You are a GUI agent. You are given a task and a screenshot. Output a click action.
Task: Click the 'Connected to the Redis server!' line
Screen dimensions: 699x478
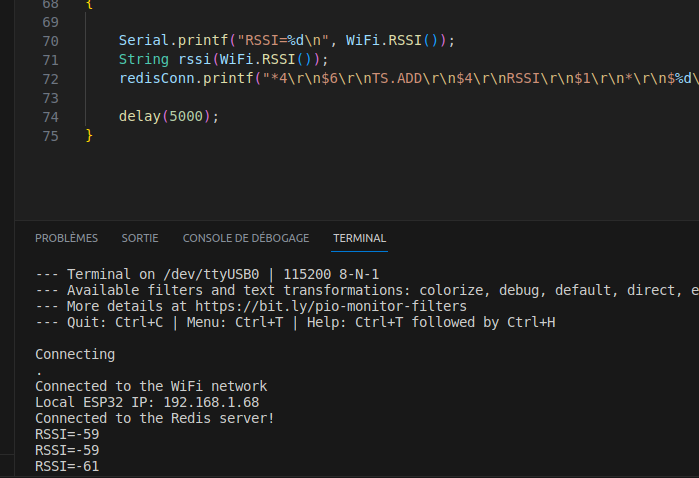pos(154,418)
